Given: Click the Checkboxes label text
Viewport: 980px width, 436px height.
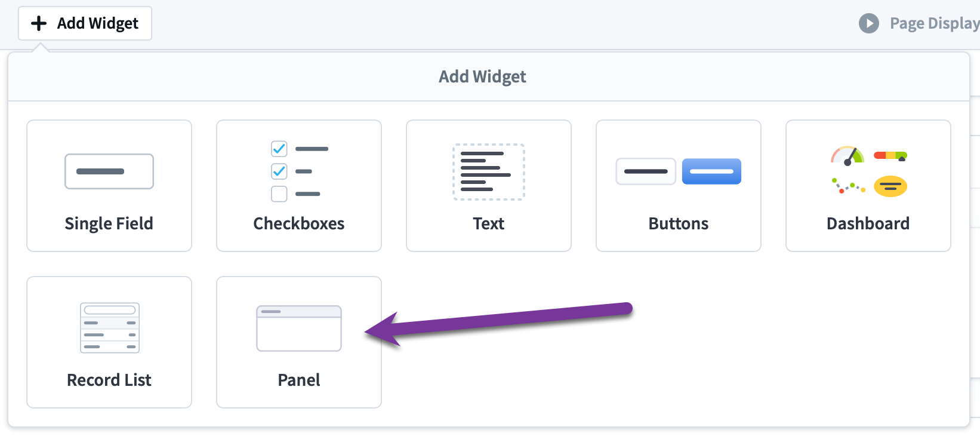Looking at the screenshot, I should point(299,223).
